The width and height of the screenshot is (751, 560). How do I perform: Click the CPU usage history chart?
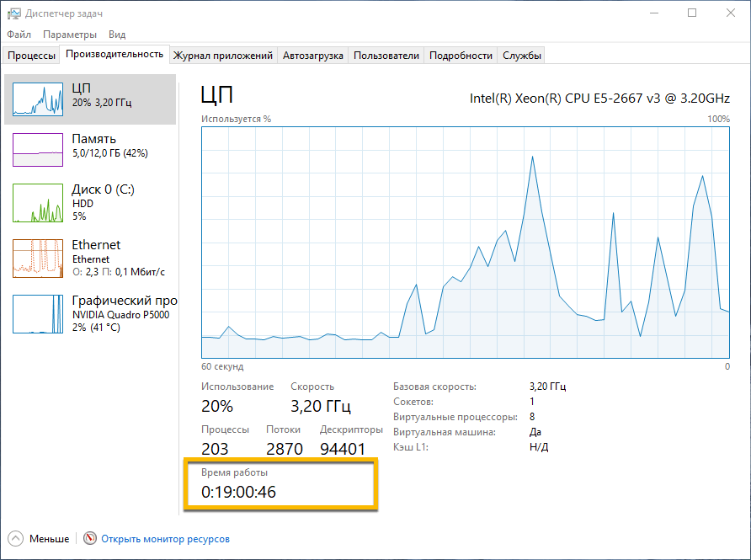[465, 243]
